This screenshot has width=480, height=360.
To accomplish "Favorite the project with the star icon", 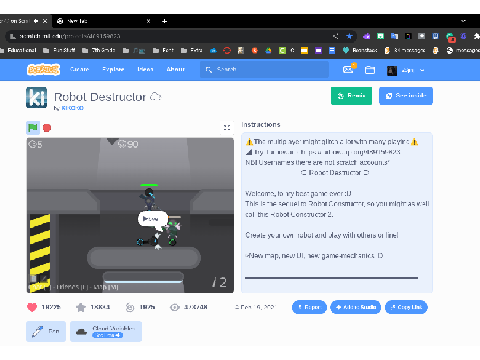I will (x=81, y=307).
